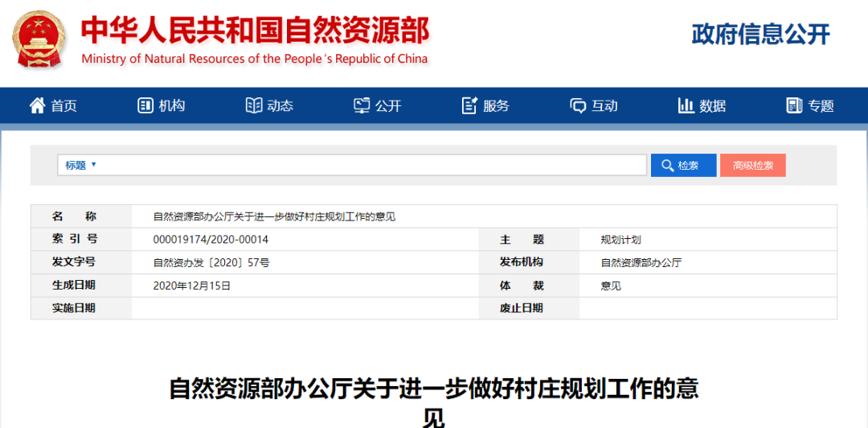
Task: Click the open-book icon beside 动态
Action: click(x=254, y=105)
